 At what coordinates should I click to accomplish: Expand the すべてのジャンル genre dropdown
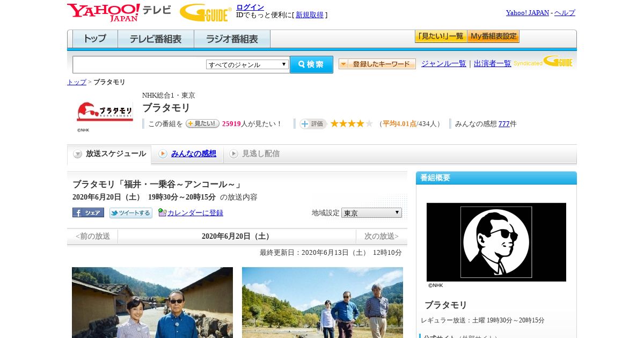pos(247,64)
